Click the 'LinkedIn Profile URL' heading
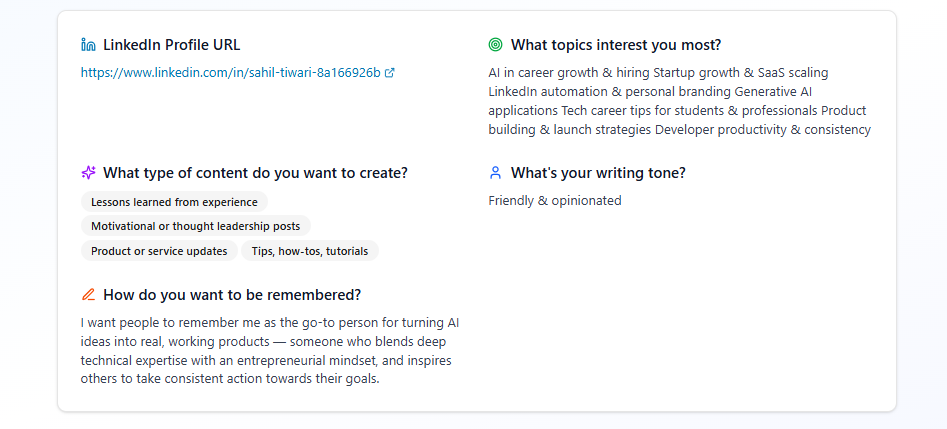Image resolution: width=947 pixels, height=429 pixels. click(x=171, y=45)
